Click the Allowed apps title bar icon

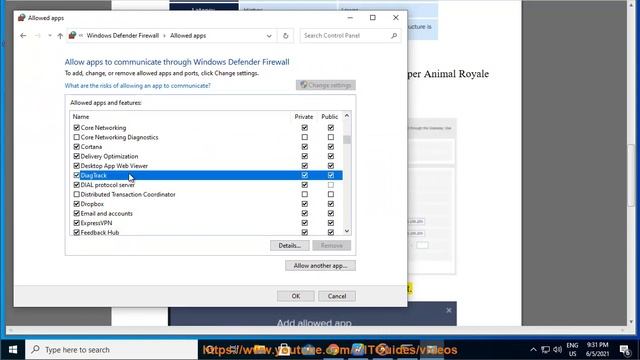22,18
